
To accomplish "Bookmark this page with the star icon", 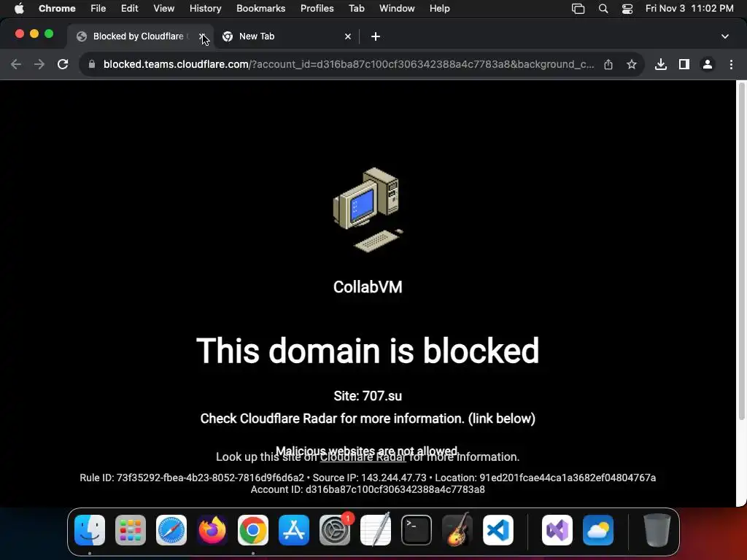I will tap(632, 64).
